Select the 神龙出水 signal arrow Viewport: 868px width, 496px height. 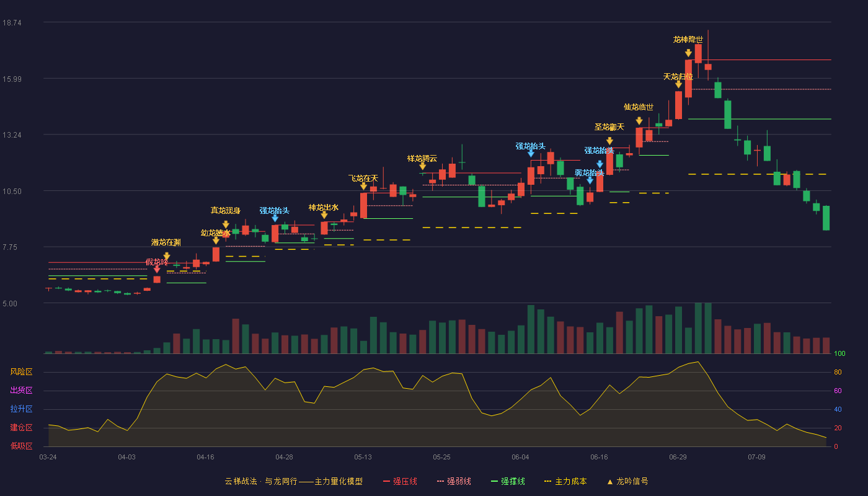pyautogui.click(x=324, y=215)
